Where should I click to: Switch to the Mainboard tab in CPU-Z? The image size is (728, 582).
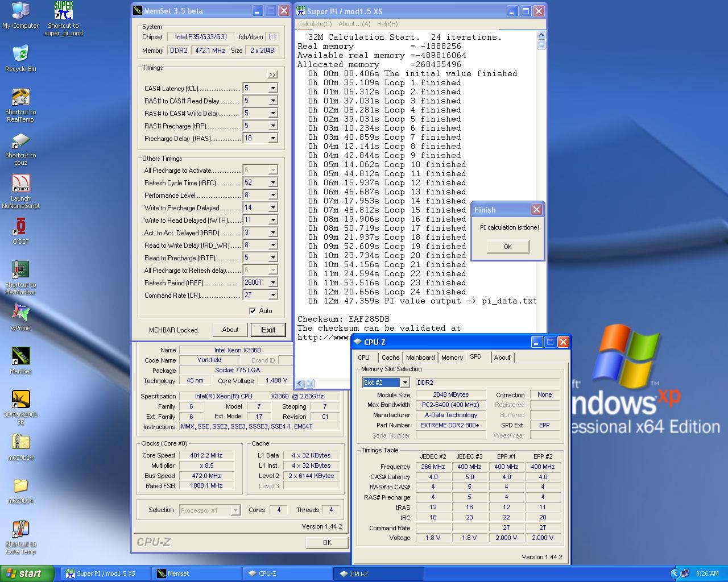tap(420, 357)
